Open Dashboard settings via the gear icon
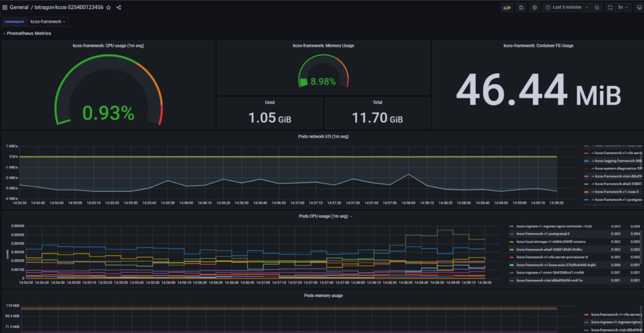 point(534,7)
